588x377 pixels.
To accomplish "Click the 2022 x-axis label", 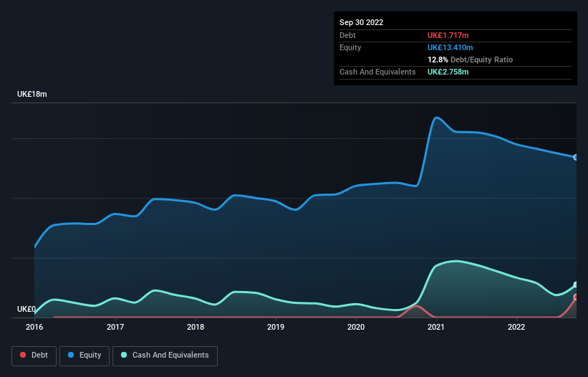I will 516,327.
